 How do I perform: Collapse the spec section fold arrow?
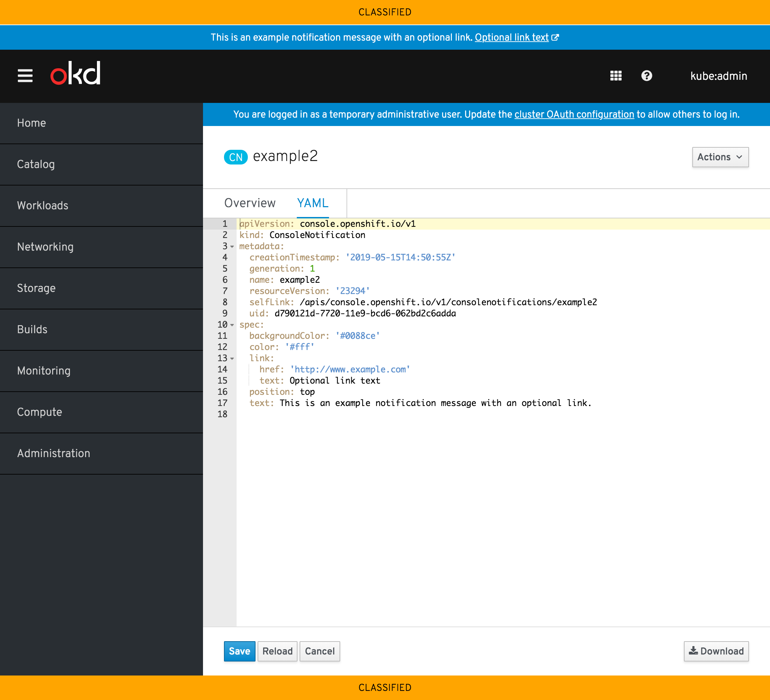(x=232, y=325)
